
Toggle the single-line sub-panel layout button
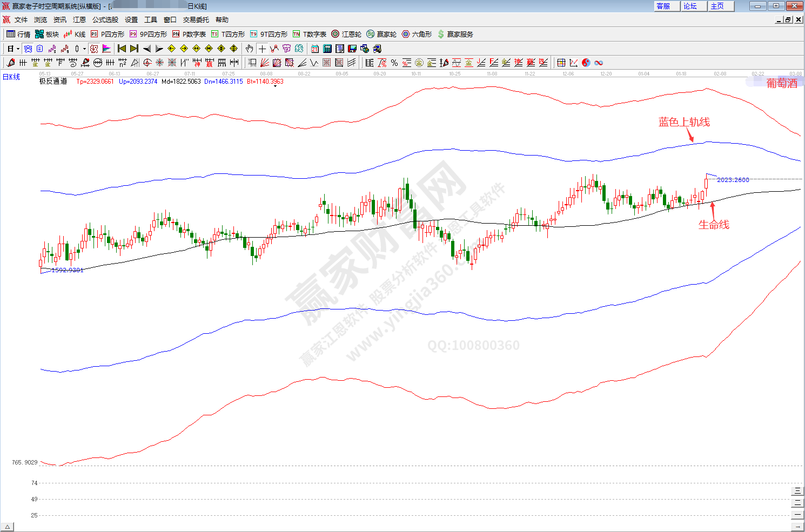[x=797, y=515]
